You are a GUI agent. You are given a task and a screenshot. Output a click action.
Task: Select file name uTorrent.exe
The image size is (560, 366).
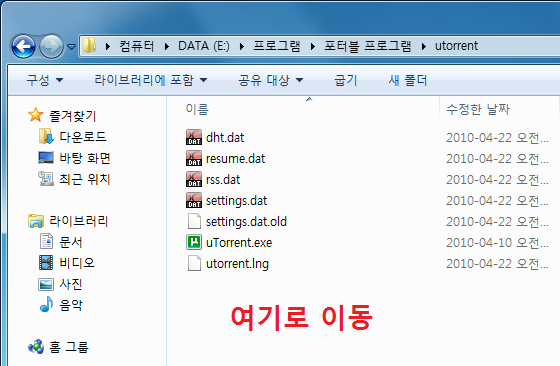(x=239, y=243)
